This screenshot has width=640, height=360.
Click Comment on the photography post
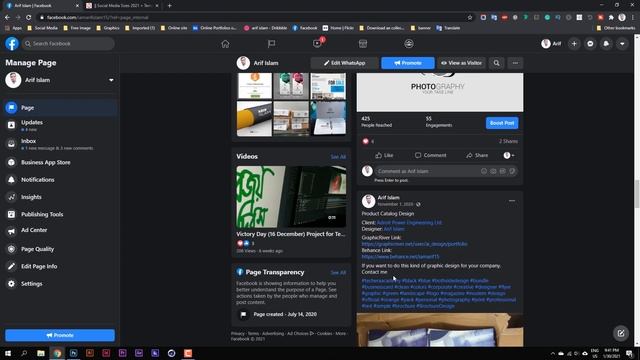(x=431, y=155)
